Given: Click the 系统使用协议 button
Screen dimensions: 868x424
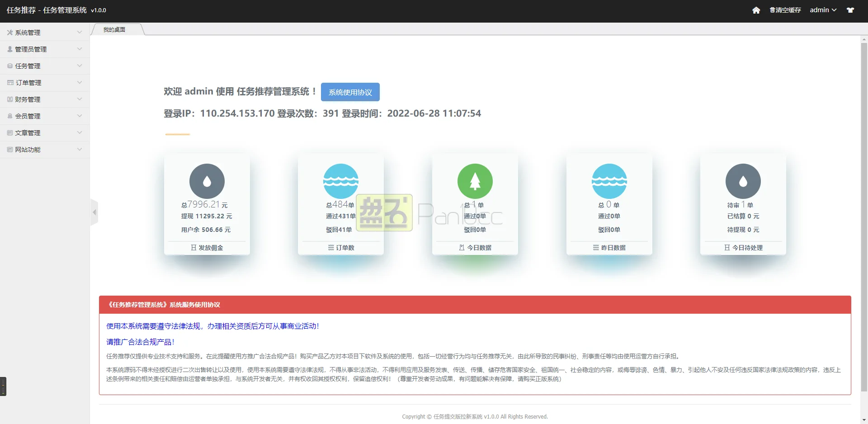Looking at the screenshot, I should pos(350,92).
